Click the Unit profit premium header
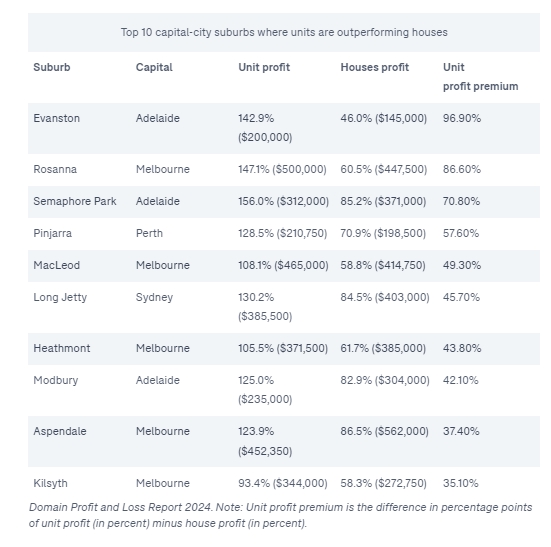551x547 pixels. click(x=480, y=77)
